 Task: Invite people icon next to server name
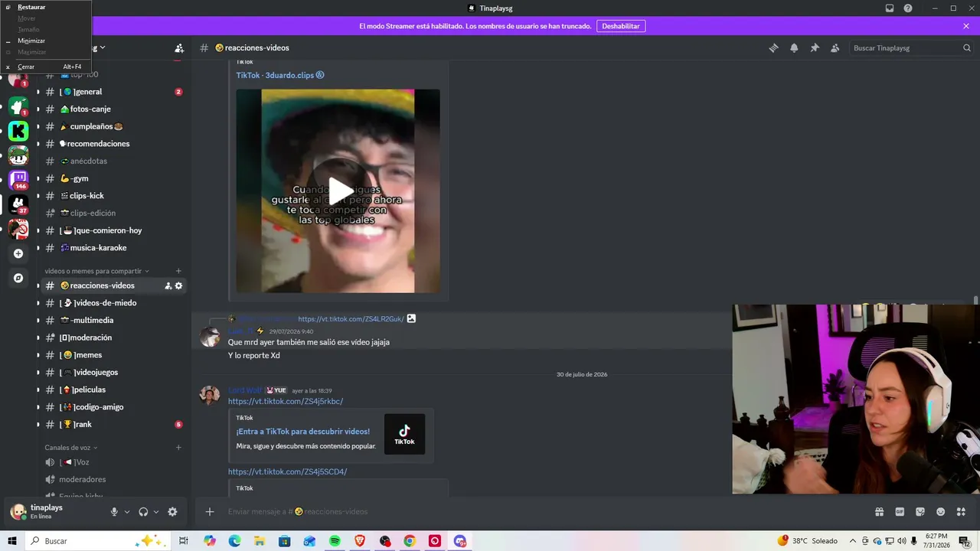point(179,47)
